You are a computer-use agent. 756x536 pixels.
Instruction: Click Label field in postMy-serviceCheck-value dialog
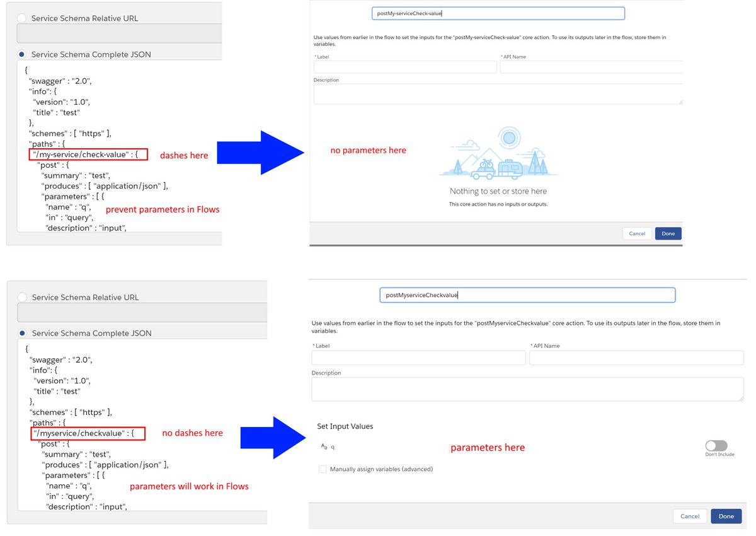(405, 67)
